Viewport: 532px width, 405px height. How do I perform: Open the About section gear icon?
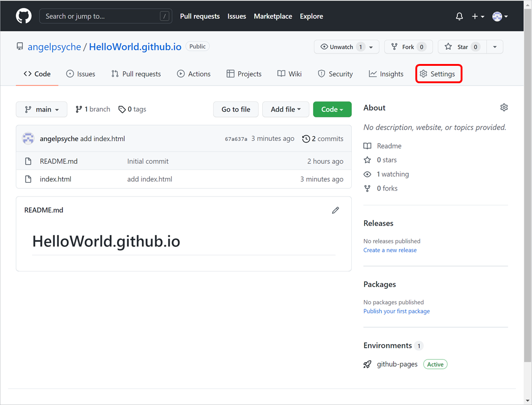[x=504, y=107]
